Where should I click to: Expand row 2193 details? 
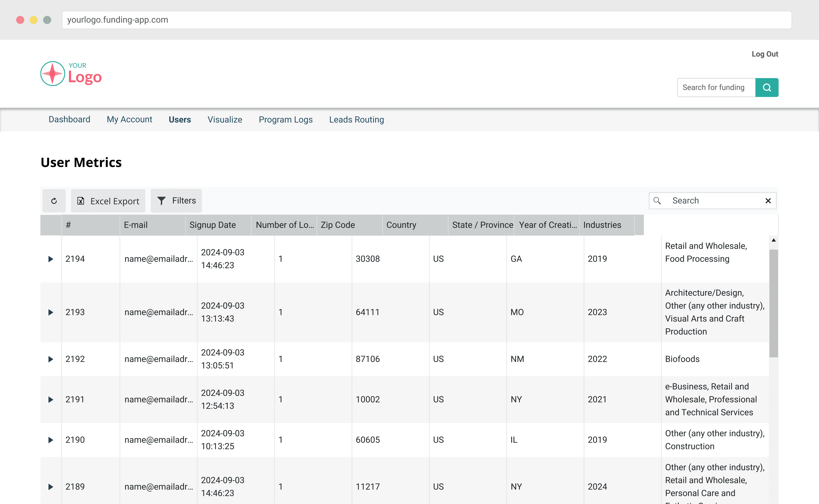coord(51,312)
